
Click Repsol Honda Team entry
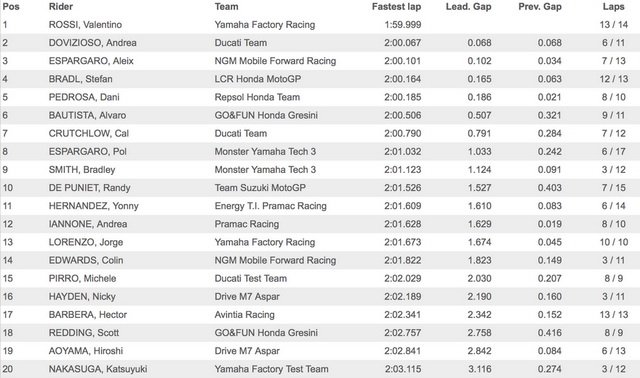257,97
